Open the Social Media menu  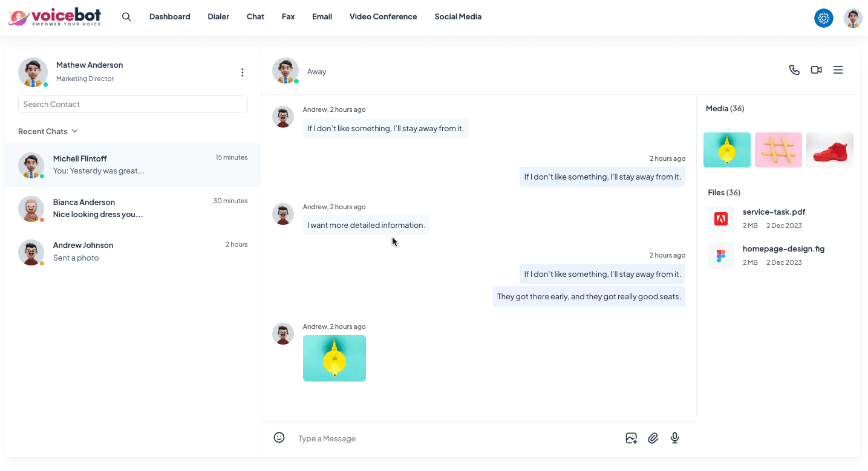pyautogui.click(x=458, y=17)
